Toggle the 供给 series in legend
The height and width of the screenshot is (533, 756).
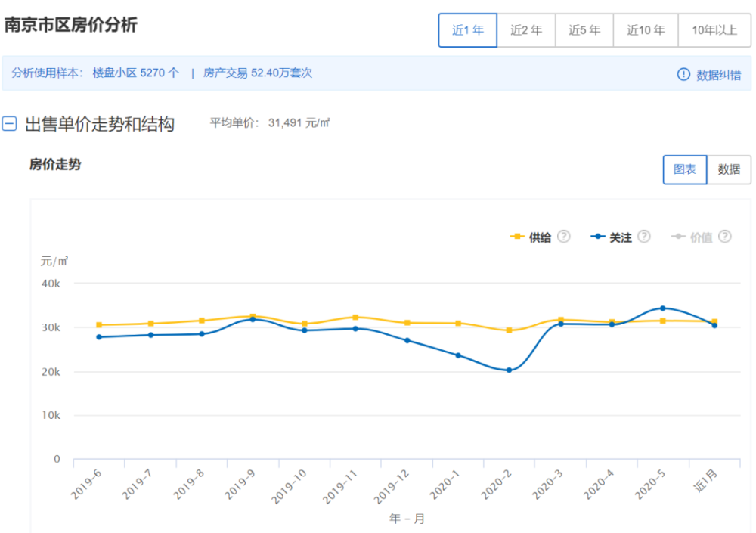pyautogui.click(x=531, y=237)
